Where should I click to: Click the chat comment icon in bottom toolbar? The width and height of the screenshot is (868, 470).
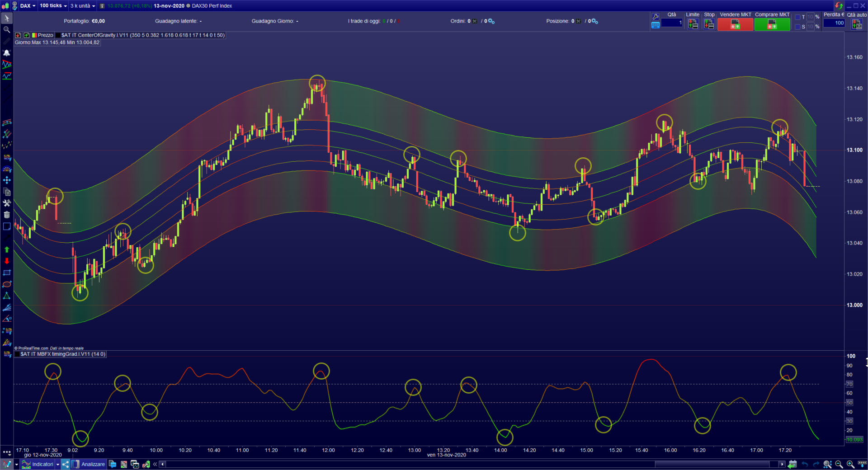point(113,464)
